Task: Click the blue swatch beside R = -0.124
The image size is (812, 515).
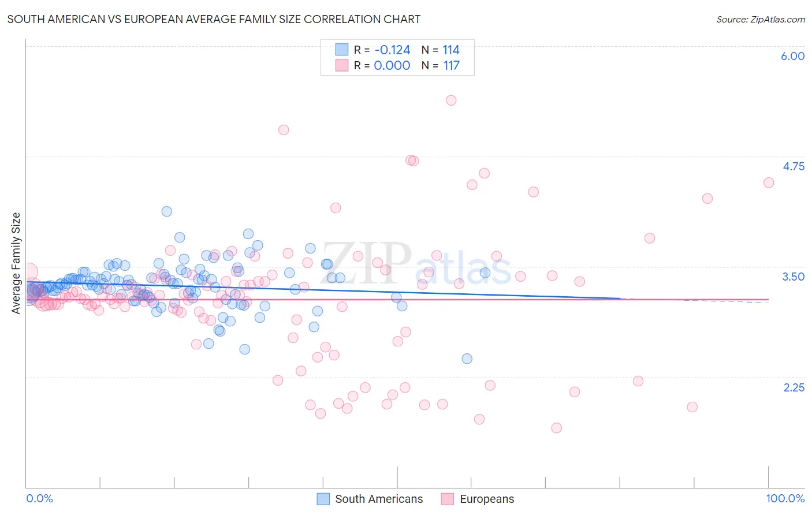Action: click(x=342, y=50)
